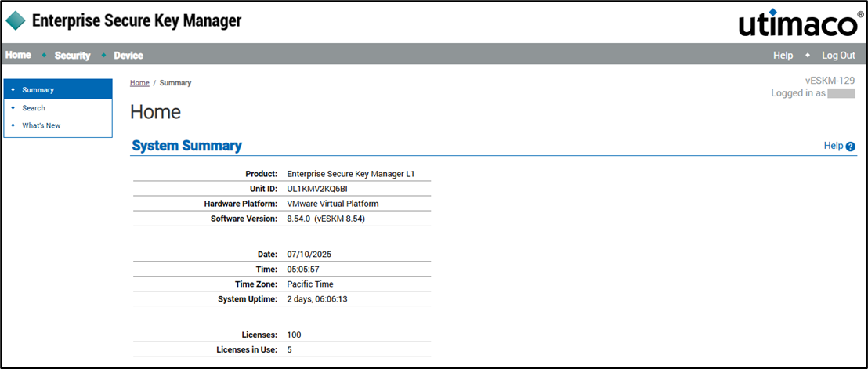Viewport: 868px width, 369px height.
Task: Select Summary in the left sidebar
Action: 58,89
